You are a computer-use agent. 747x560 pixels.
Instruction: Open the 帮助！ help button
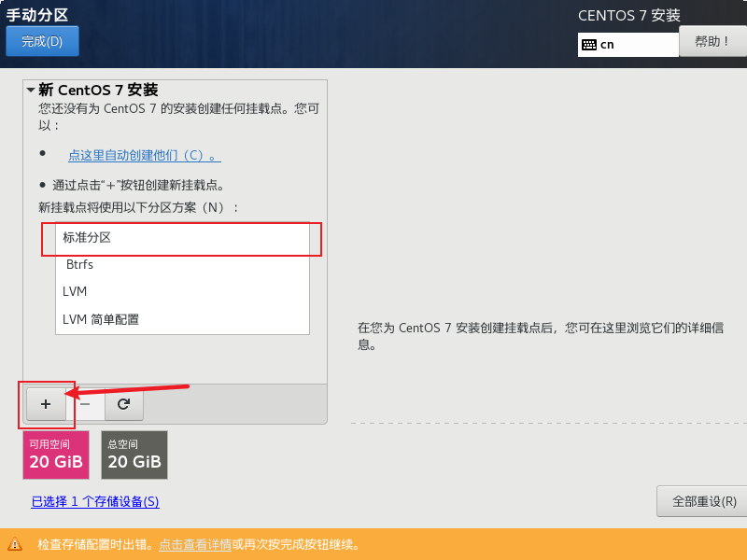(712, 41)
